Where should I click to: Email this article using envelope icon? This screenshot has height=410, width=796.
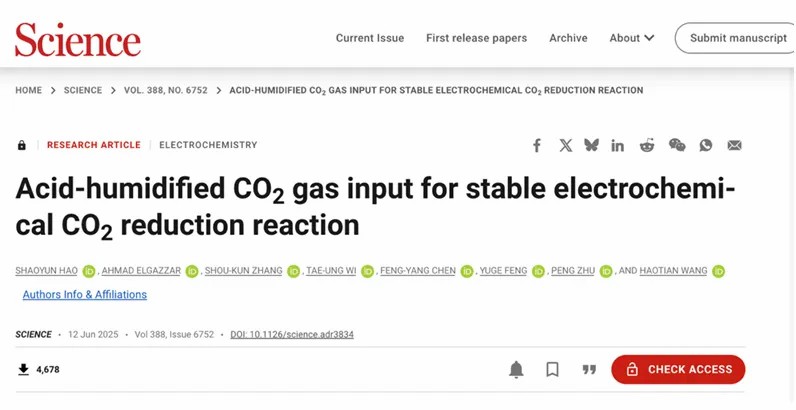[734, 146]
